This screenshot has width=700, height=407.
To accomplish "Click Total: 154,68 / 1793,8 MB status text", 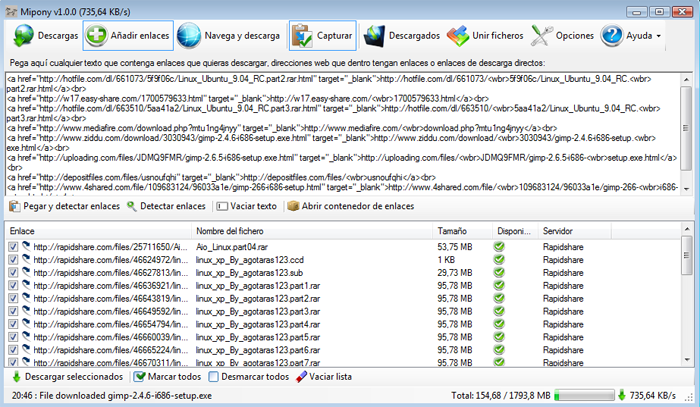I will coord(500,395).
